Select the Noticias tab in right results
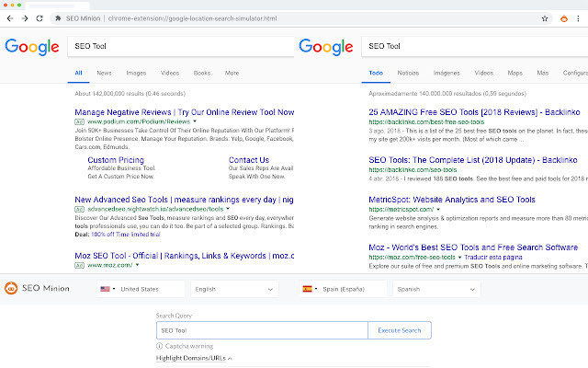The image size is (588, 368). point(408,73)
